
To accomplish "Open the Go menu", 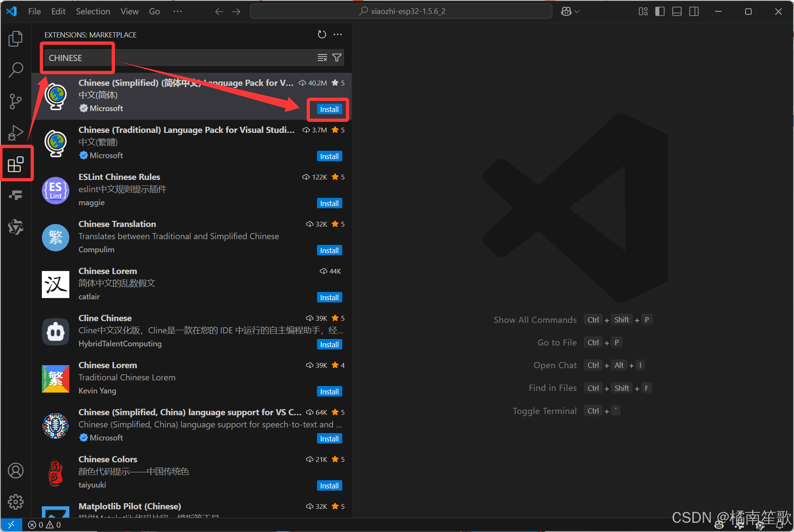I will pos(154,11).
